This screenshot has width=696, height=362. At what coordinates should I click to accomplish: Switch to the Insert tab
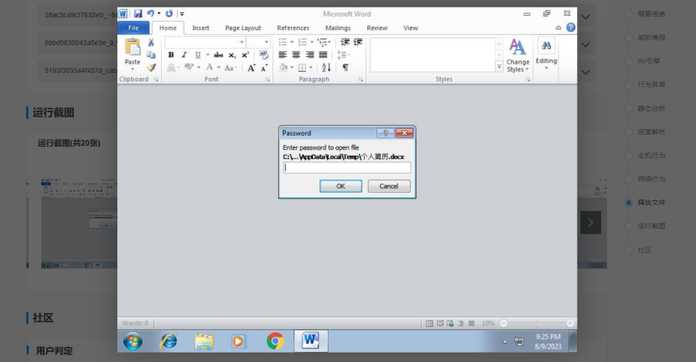click(x=201, y=28)
